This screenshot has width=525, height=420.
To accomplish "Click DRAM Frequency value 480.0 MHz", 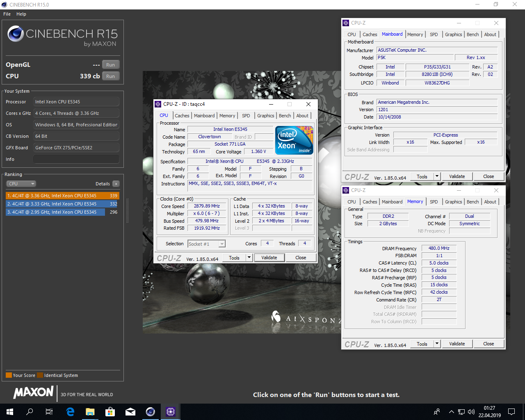I will point(439,248).
